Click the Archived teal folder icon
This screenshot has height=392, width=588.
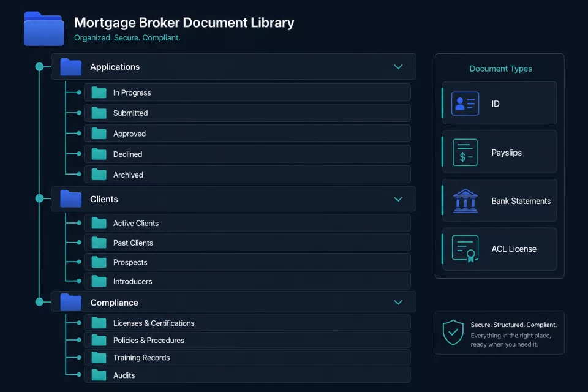(x=99, y=175)
